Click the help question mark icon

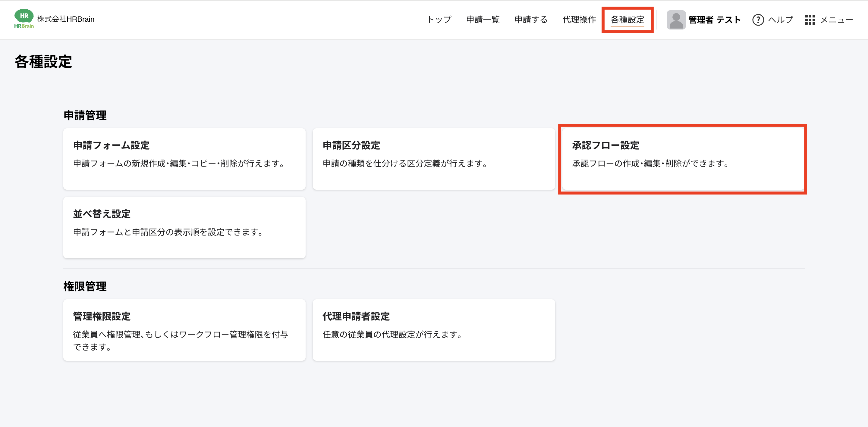[758, 20]
